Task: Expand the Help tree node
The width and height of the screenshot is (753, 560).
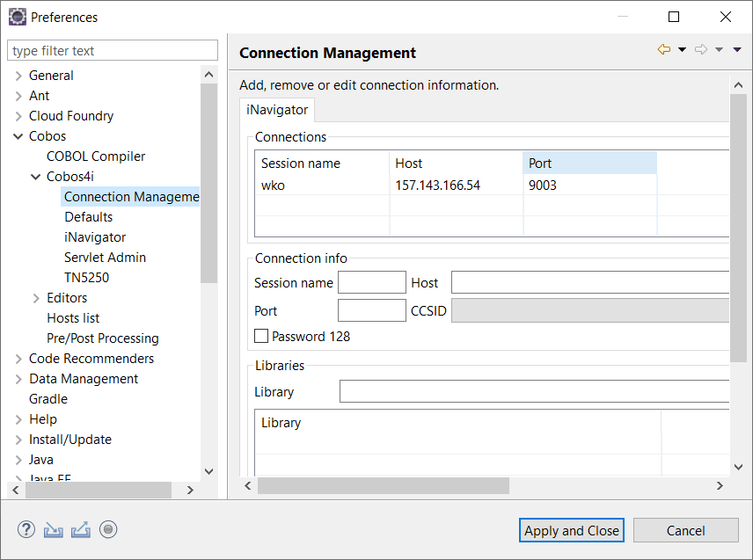Action: [x=18, y=419]
